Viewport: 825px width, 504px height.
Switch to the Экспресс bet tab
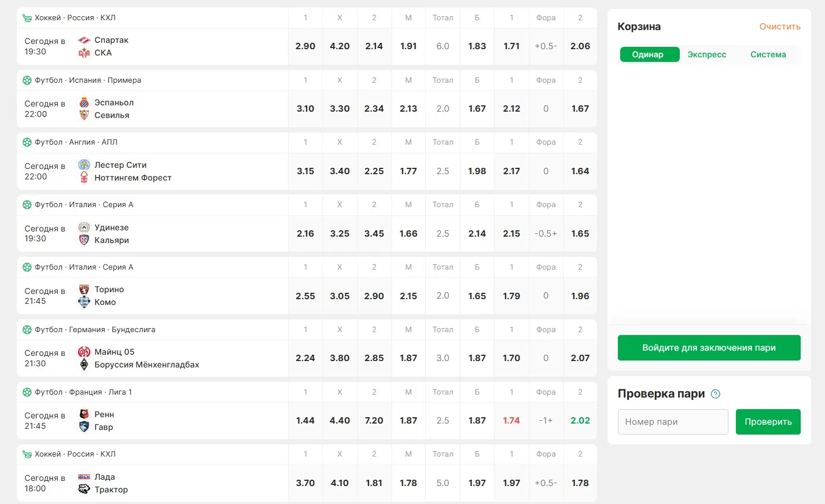tap(706, 54)
